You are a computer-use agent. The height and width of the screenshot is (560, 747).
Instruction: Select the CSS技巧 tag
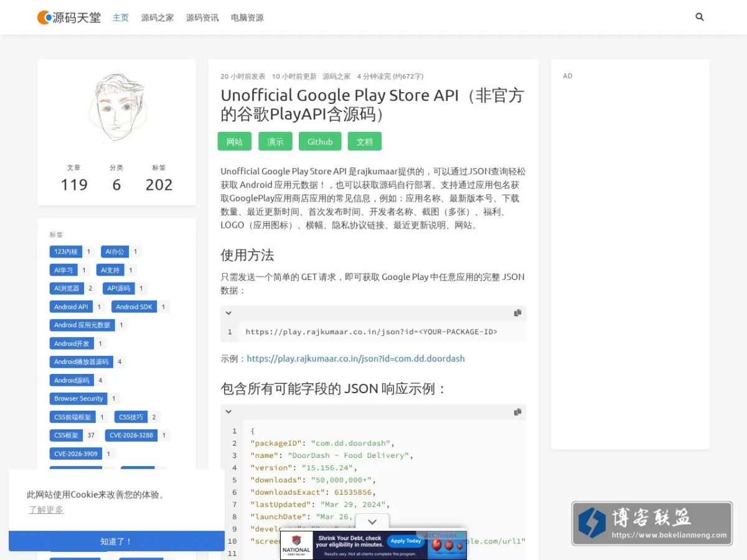(131, 417)
